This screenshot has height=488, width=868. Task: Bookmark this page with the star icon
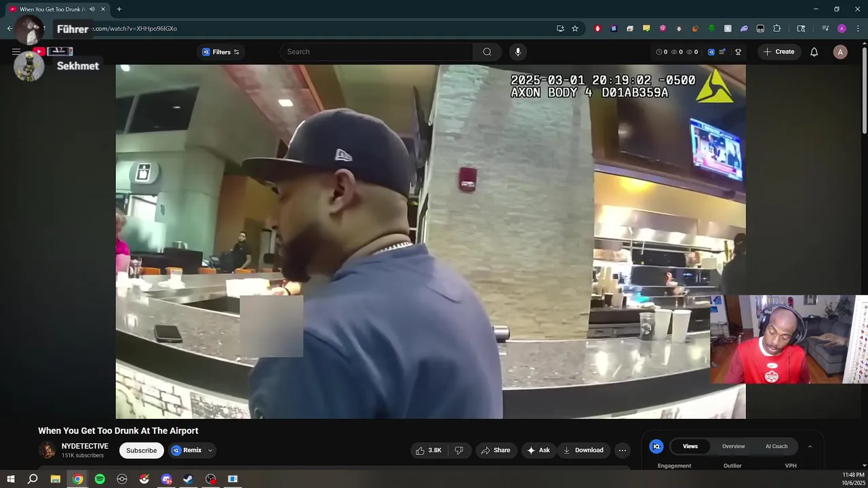575,28
